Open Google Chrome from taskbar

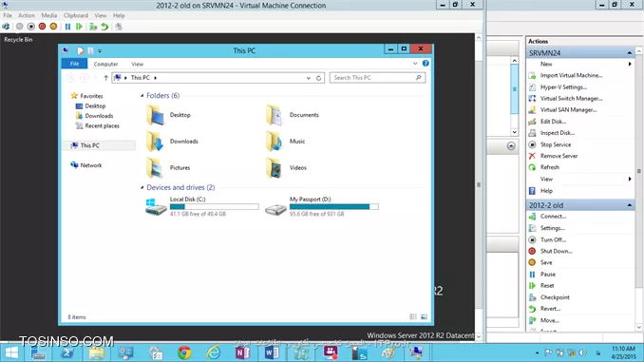(x=184, y=352)
